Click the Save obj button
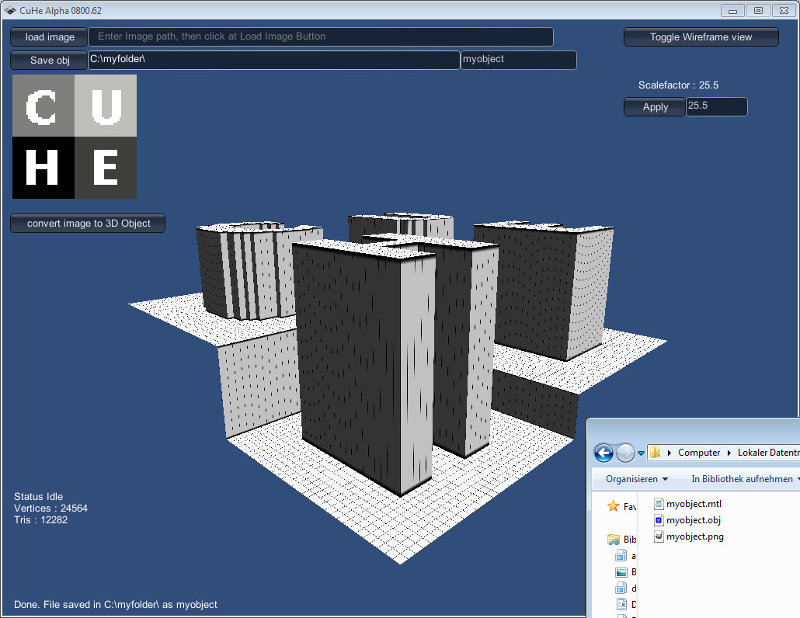800x618 pixels. pos(49,60)
